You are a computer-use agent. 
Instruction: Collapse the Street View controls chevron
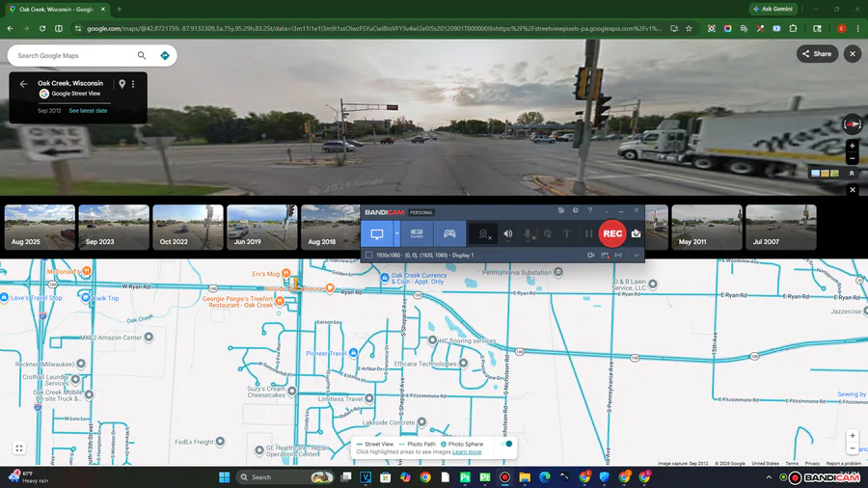pos(852,174)
